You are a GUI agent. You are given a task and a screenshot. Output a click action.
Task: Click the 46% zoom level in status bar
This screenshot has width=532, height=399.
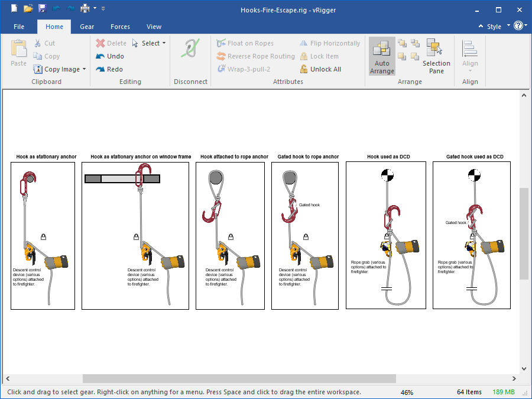[407, 392]
